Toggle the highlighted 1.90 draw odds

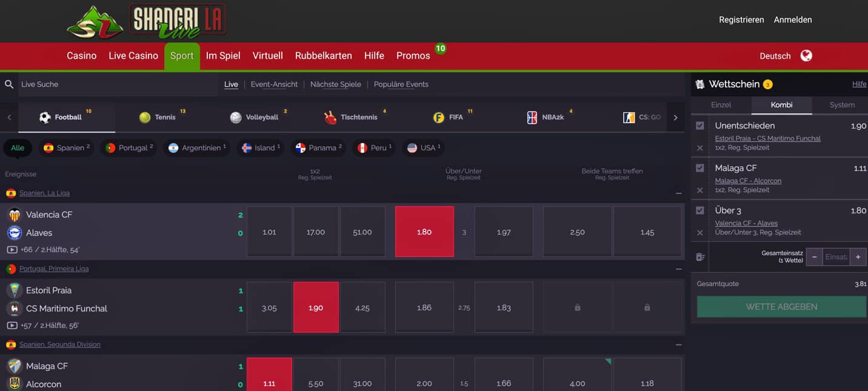click(316, 307)
